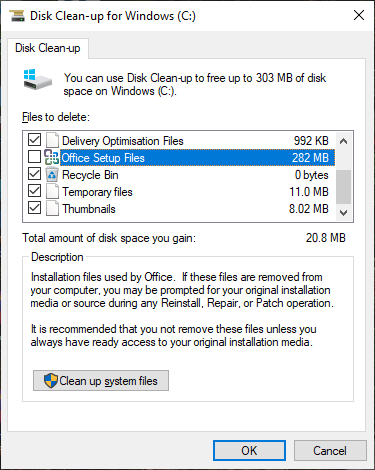Image resolution: width=375 pixels, height=470 pixels.
Task: Click the shield icon on system files button
Action: click(51, 381)
